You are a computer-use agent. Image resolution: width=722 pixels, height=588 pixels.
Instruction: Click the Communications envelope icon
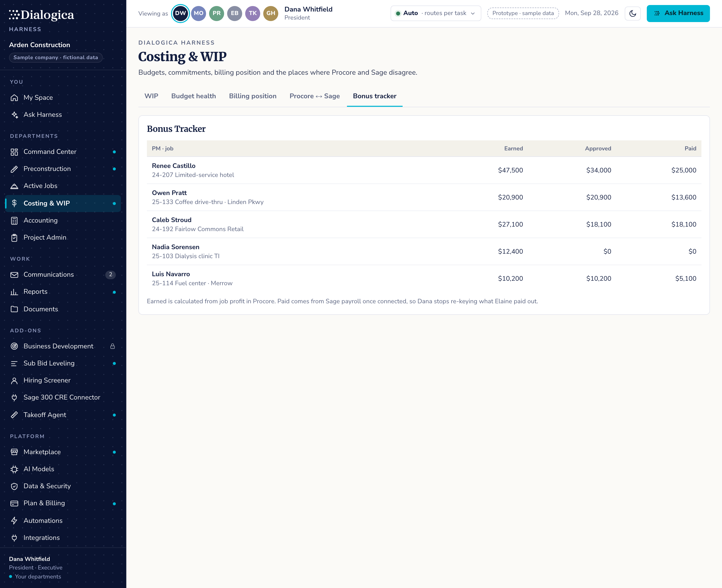tap(14, 275)
